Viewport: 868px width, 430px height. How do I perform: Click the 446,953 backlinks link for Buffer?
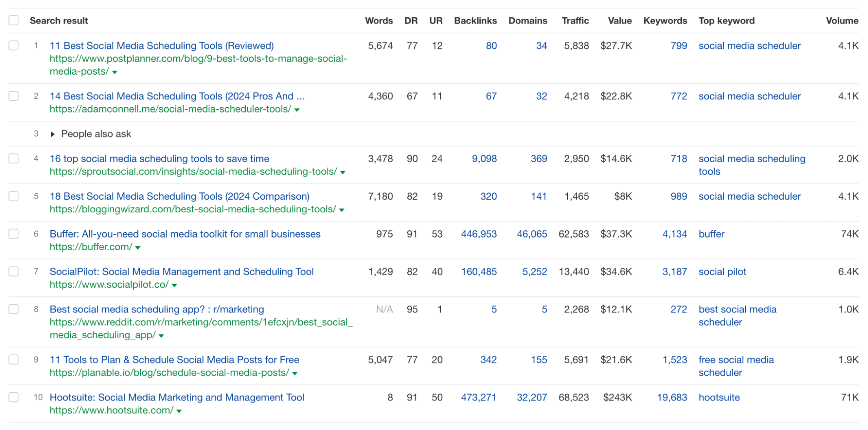click(479, 234)
